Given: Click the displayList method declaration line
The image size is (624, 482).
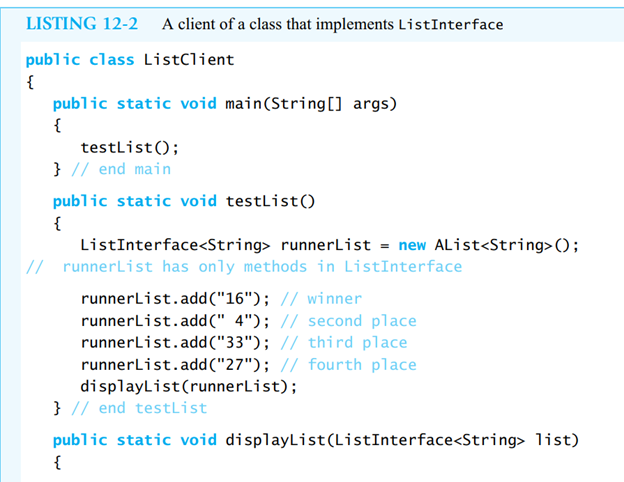Looking at the screenshot, I should point(315,440).
